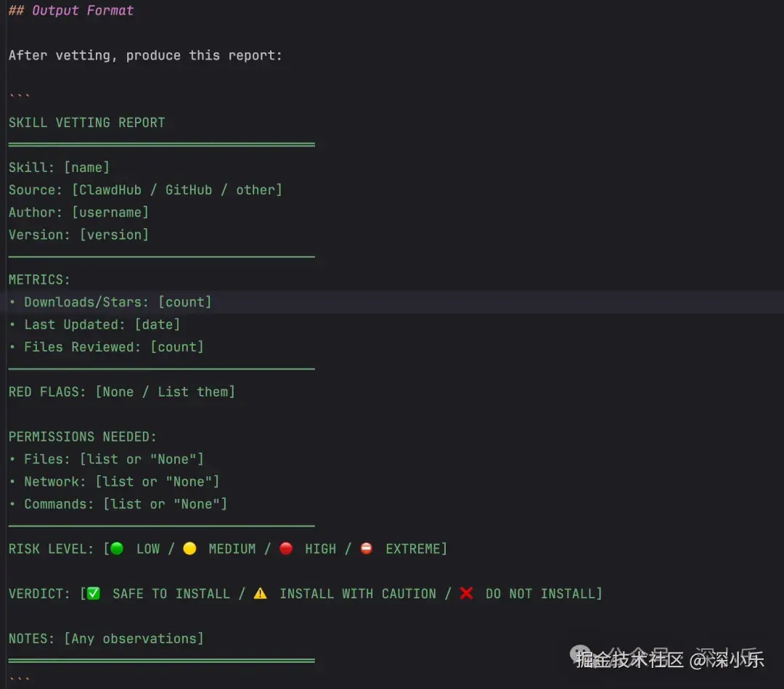Viewport: 784px width, 689px height.
Task: Click the text 'SAFE TO INSTALL'
Action: tap(171, 594)
